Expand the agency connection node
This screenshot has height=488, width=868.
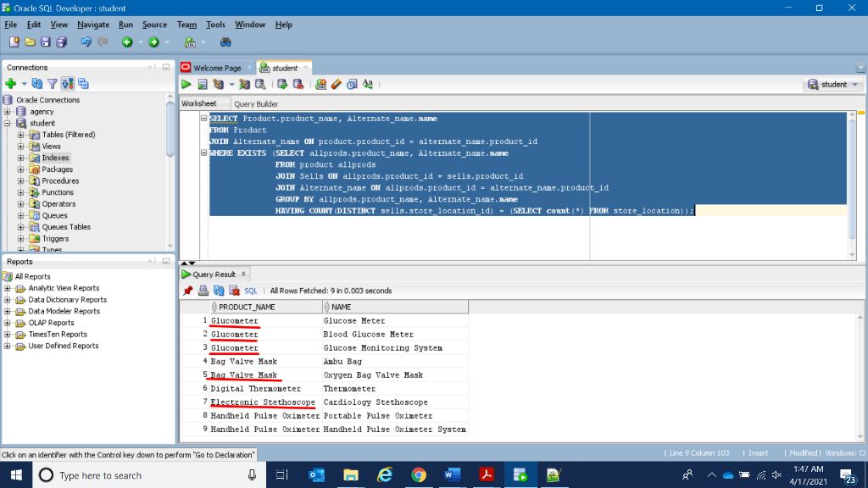7,111
